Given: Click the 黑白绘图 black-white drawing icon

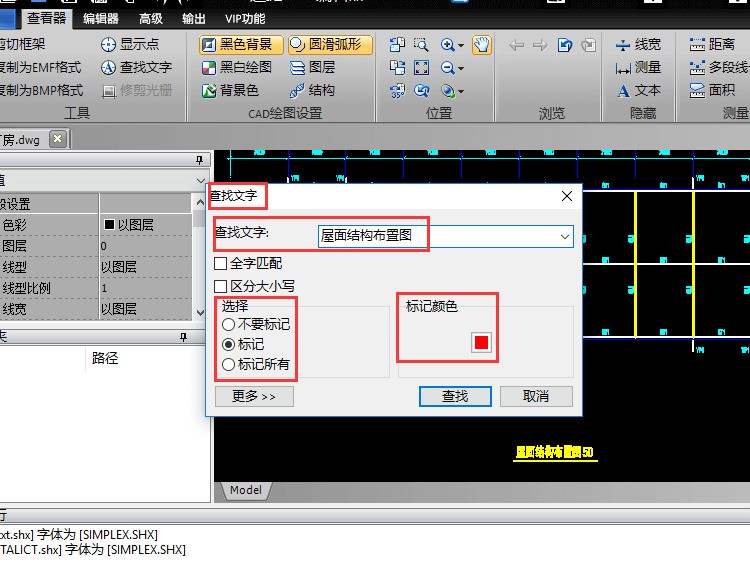Looking at the screenshot, I should [x=208, y=67].
